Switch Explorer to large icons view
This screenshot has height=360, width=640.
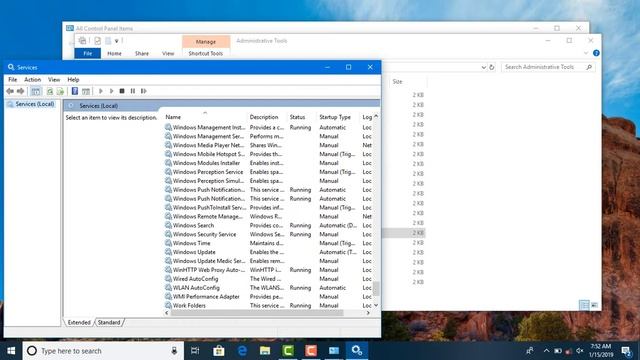pyautogui.click(x=594, y=305)
